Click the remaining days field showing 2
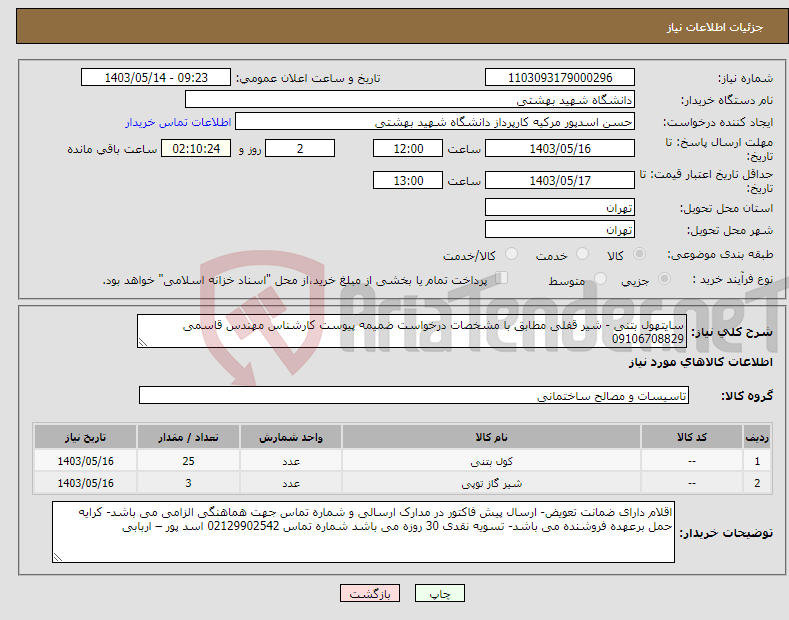789x620 pixels. click(300, 148)
